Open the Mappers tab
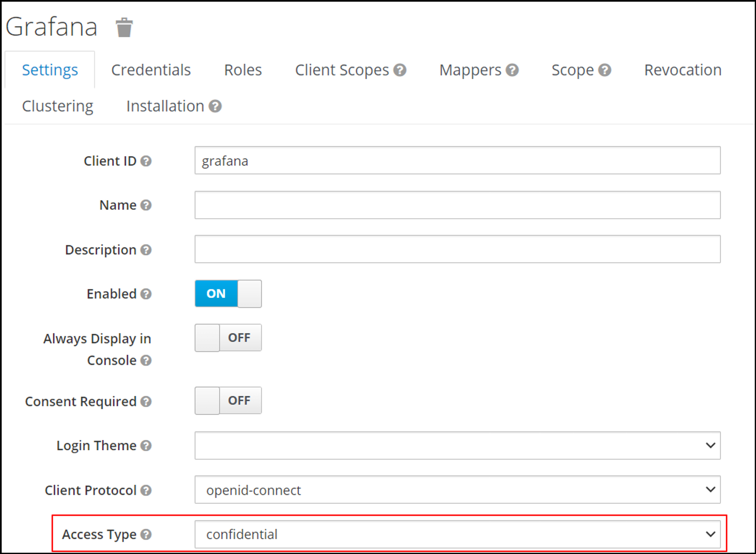This screenshot has height=554, width=756. pos(470,70)
